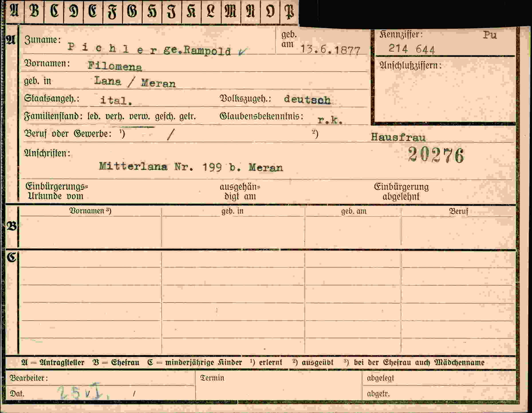Click the 'abgetr.' label
The image size is (532, 413).
tap(378, 394)
